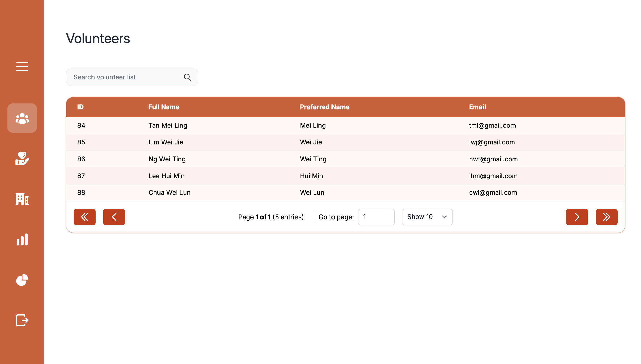Viewport: 641px width, 364px height.
Task: Open the building organizations icon
Action: (22, 199)
